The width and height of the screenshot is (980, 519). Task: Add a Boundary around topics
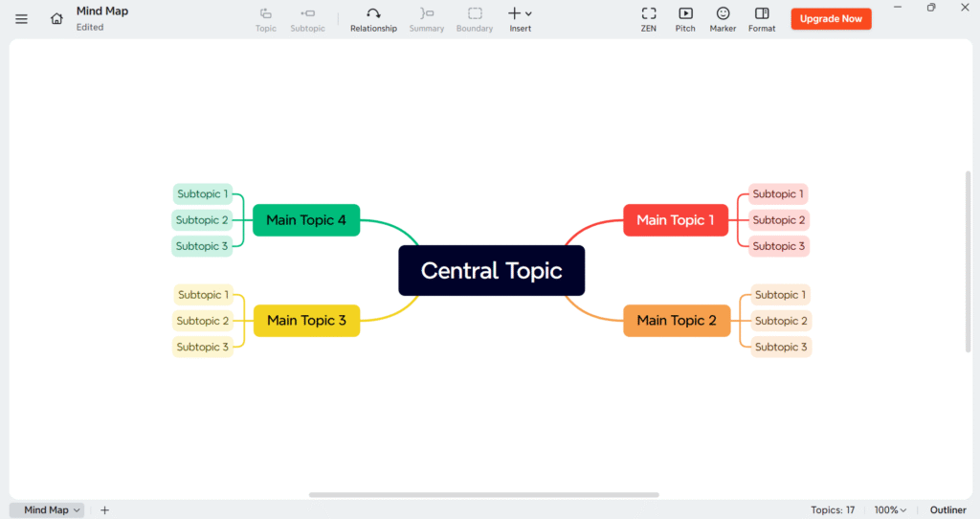click(x=475, y=19)
